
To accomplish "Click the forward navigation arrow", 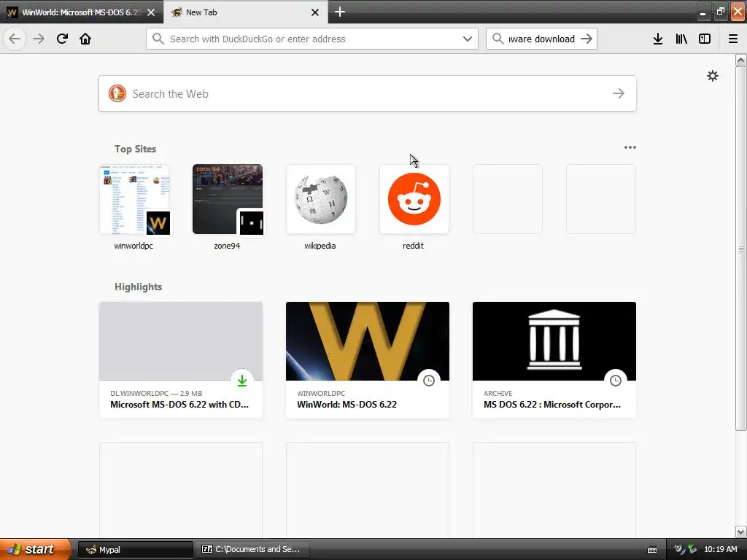I will pyautogui.click(x=39, y=39).
